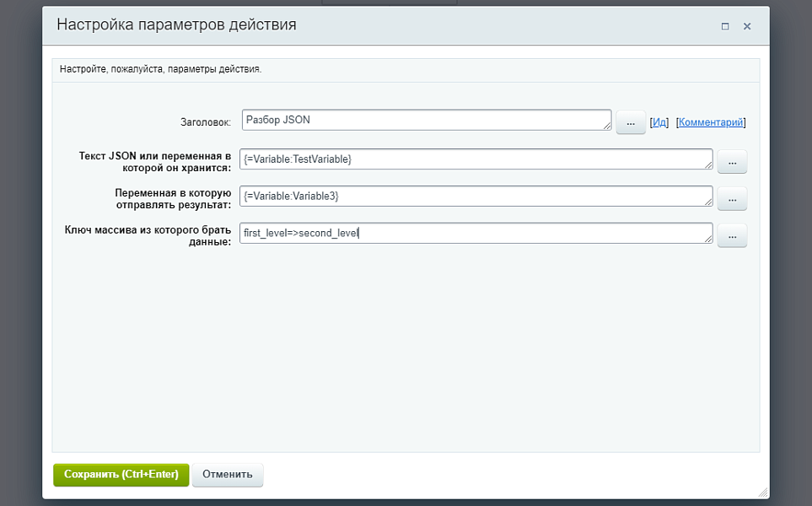The width and height of the screenshot is (812, 506).
Task: Open the Комментарий link
Action: tap(711, 122)
